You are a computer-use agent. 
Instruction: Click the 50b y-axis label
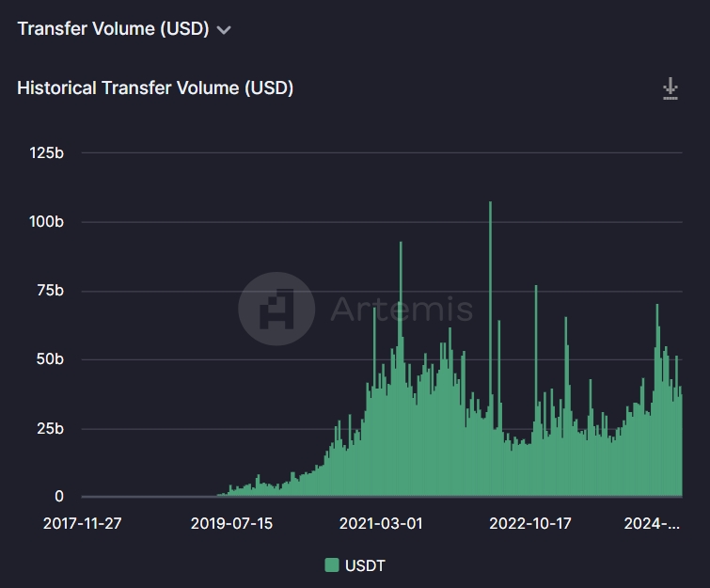click(x=50, y=359)
